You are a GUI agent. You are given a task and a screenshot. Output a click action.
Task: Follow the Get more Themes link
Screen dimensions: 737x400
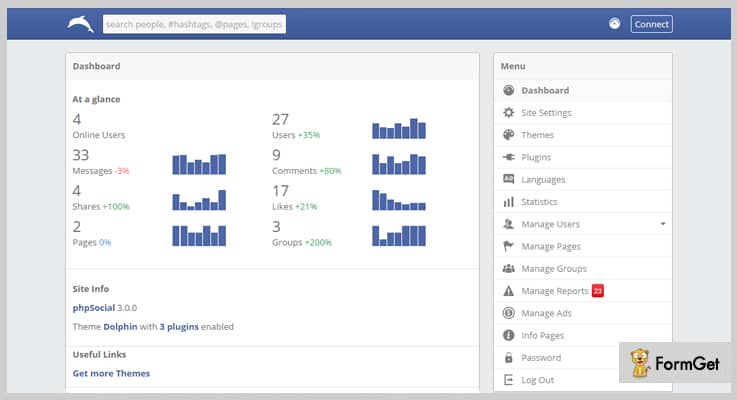111,373
